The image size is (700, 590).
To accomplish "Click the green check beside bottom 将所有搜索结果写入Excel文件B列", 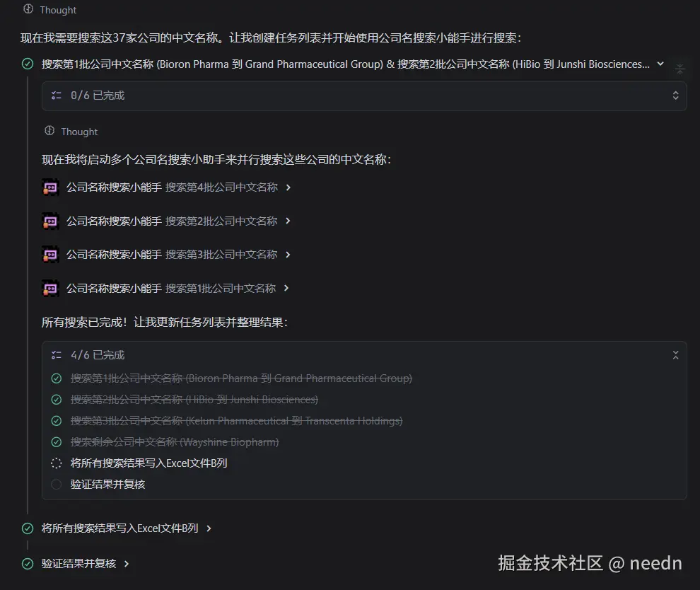I will coord(28,528).
